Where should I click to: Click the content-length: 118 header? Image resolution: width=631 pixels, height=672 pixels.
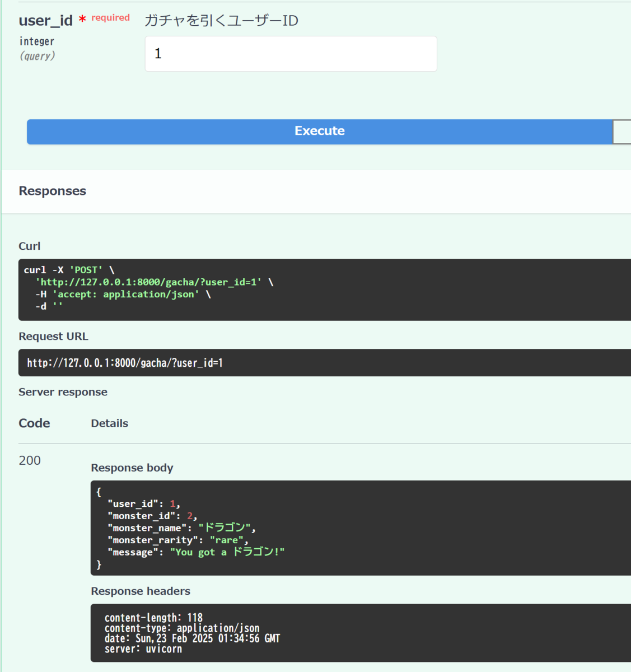[153, 618]
